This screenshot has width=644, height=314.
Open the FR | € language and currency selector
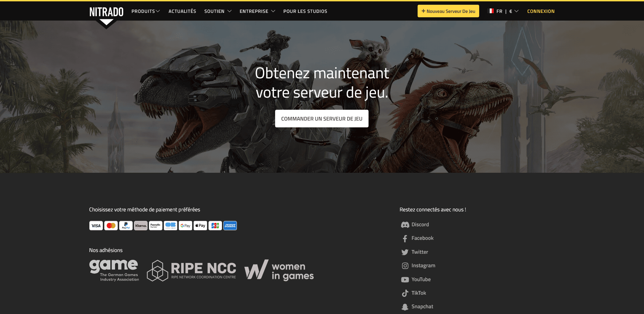tap(503, 11)
